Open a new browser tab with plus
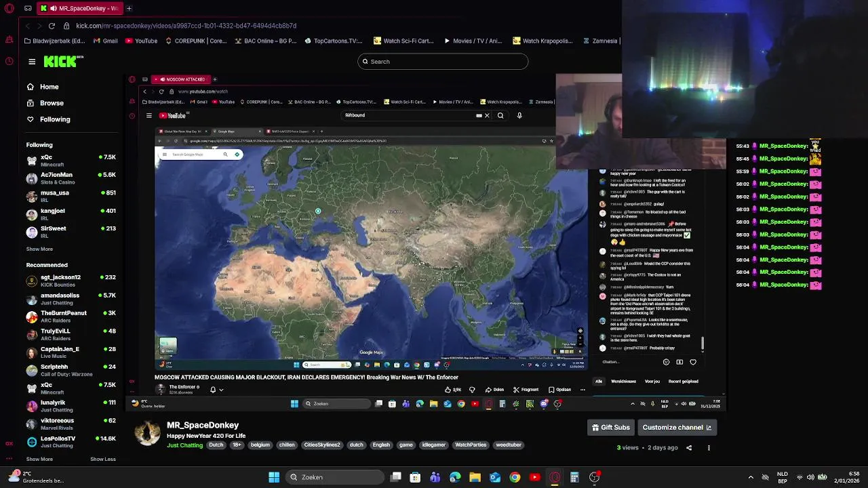The height and width of the screenshot is (488, 868). pos(129,8)
